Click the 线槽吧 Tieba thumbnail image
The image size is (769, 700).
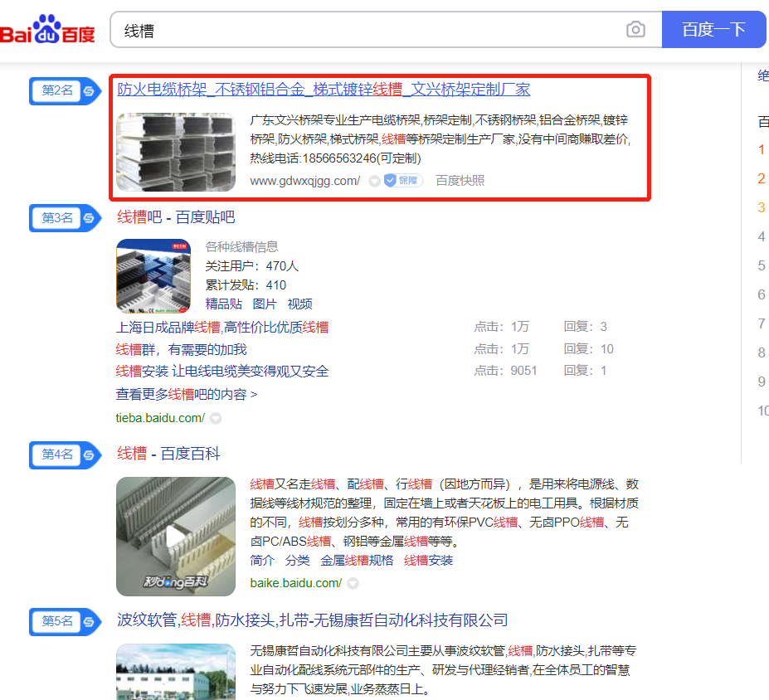pyautogui.click(x=153, y=276)
